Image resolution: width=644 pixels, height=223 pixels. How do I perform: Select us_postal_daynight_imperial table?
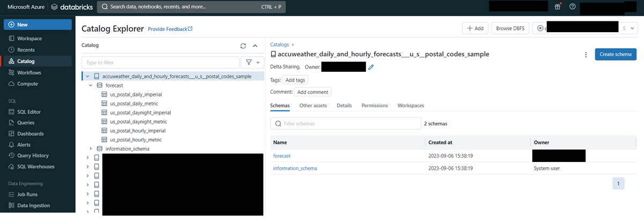tap(140, 113)
